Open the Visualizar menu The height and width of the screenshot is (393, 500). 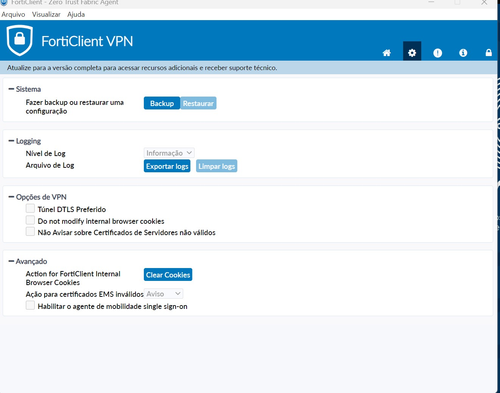46,14
